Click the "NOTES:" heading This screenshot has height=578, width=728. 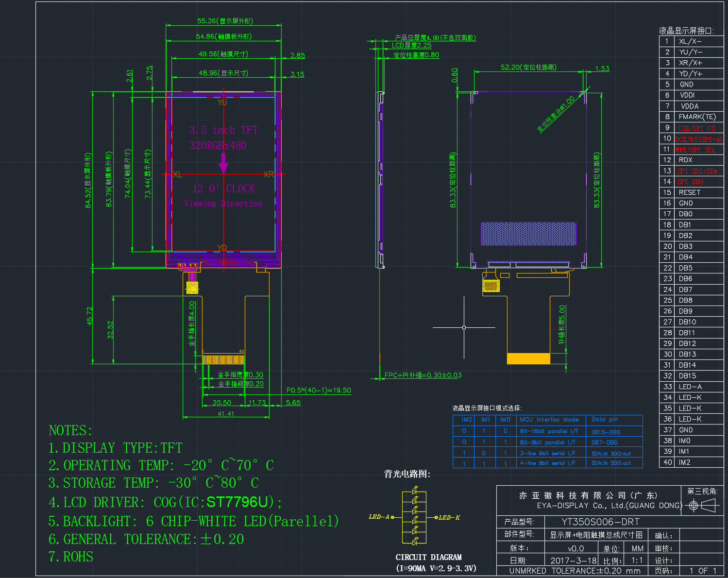click(x=70, y=430)
